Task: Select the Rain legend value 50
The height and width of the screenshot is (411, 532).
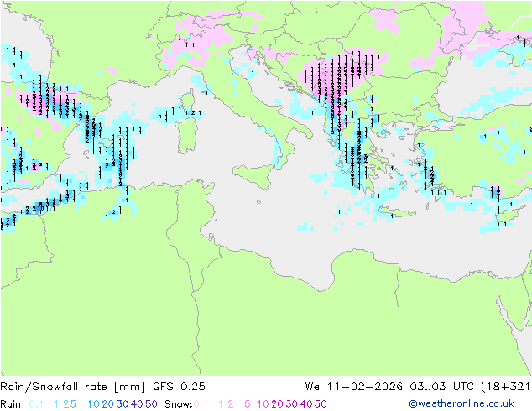Action: (151, 404)
